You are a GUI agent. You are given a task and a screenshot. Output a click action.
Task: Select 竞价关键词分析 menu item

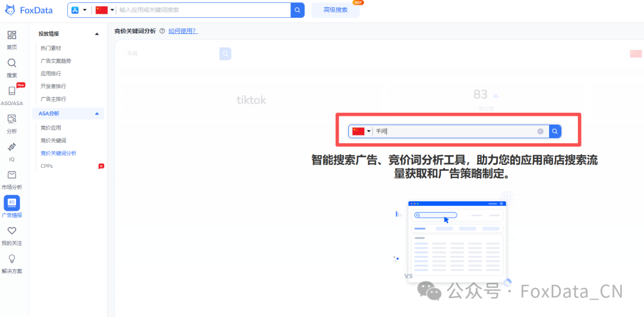pos(58,153)
